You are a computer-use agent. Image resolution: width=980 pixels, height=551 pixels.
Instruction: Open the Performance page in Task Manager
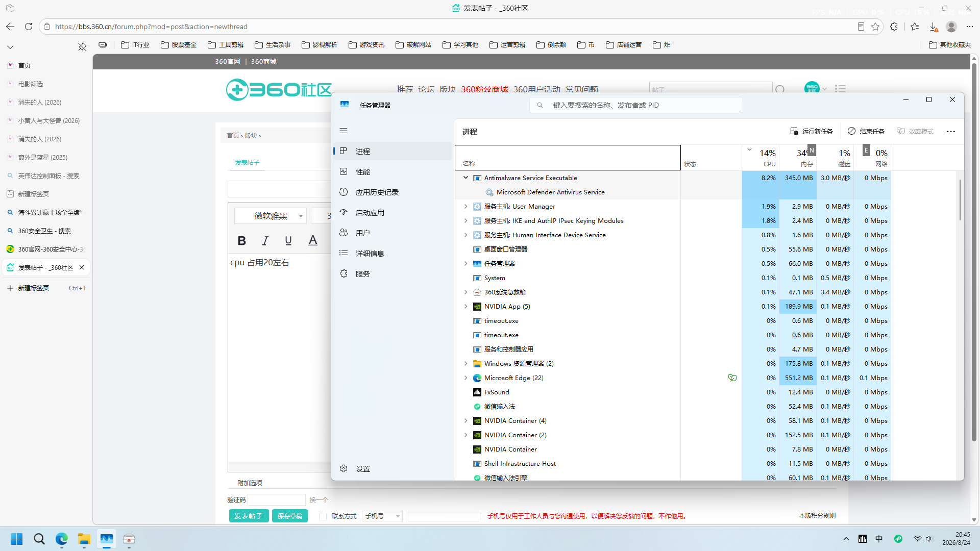393,172
